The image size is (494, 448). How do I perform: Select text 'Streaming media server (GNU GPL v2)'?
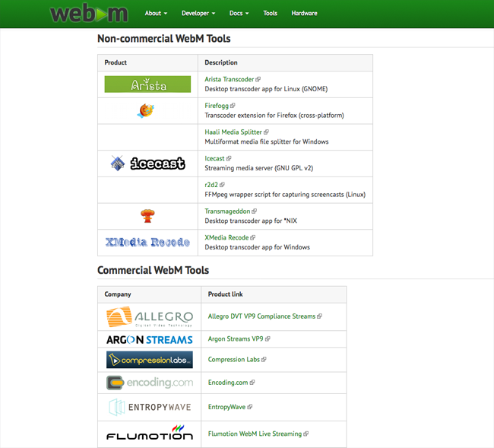click(259, 168)
